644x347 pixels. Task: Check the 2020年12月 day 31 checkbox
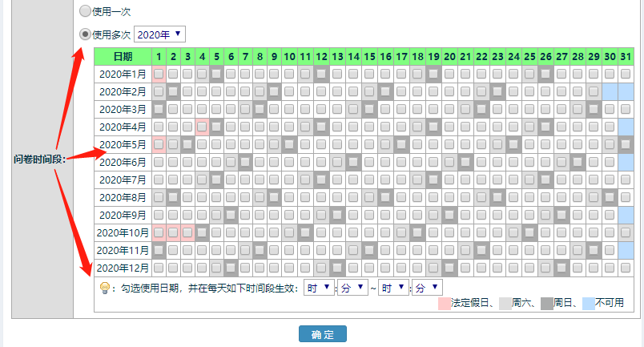click(x=625, y=268)
